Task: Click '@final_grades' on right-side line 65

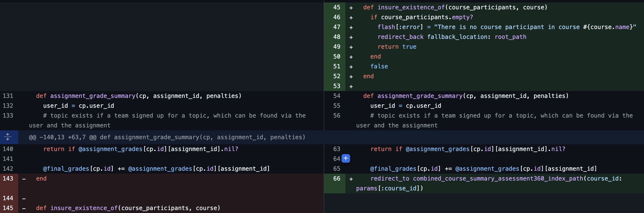Action: (x=393, y=169)
